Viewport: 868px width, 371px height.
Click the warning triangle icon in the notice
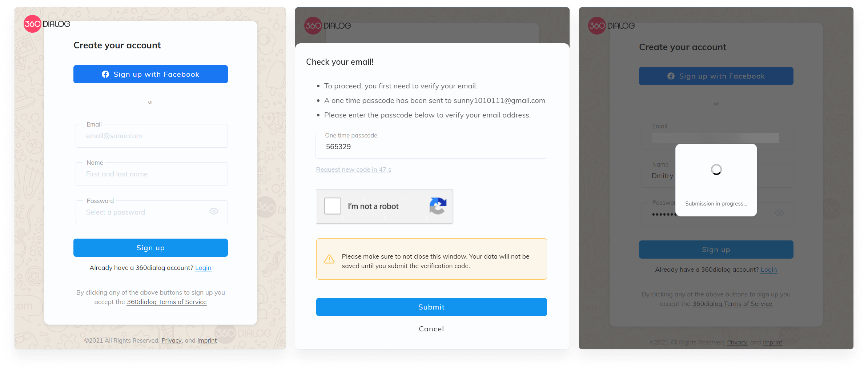tap(329, 259)
